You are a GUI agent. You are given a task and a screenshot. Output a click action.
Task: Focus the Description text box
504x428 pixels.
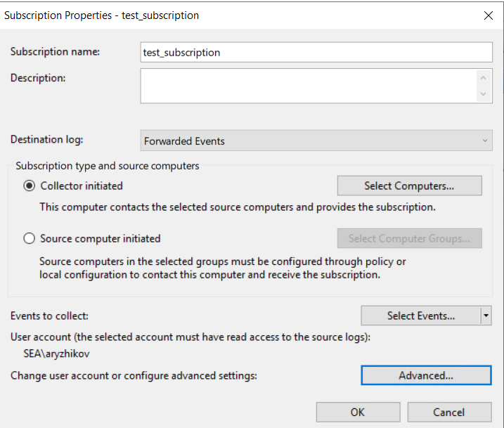[308, 86]
